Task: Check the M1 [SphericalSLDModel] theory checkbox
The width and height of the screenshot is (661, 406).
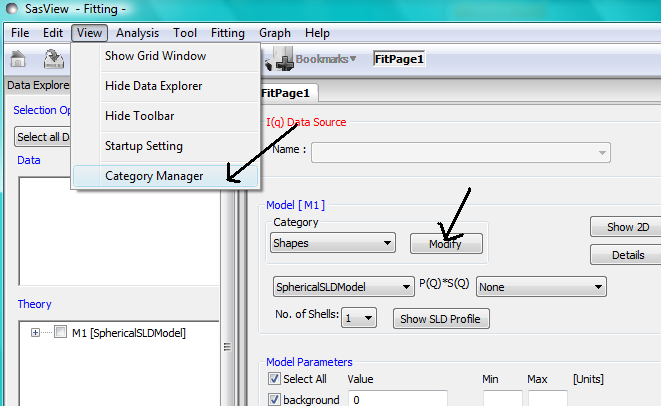Action: (60, 333)
